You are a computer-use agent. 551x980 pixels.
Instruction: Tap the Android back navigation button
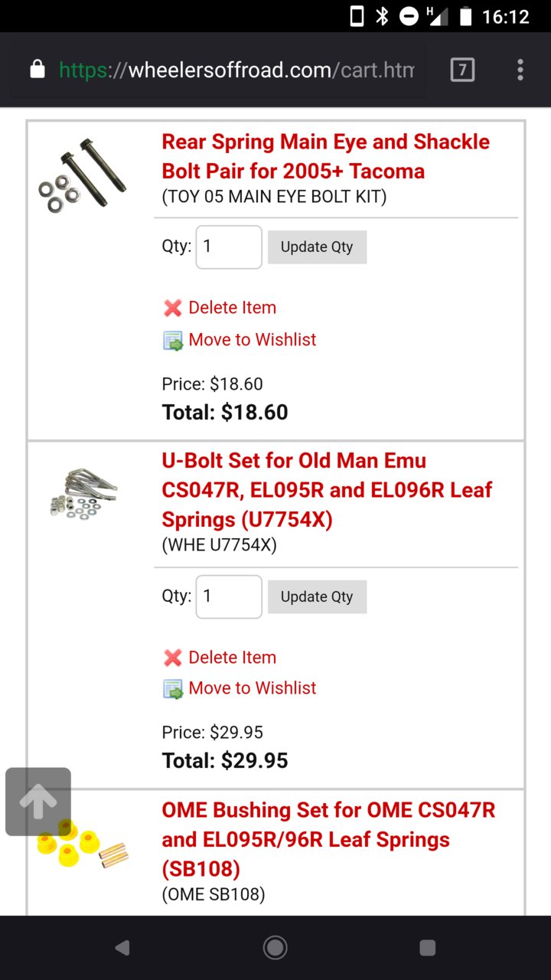[x=122, y=948]
